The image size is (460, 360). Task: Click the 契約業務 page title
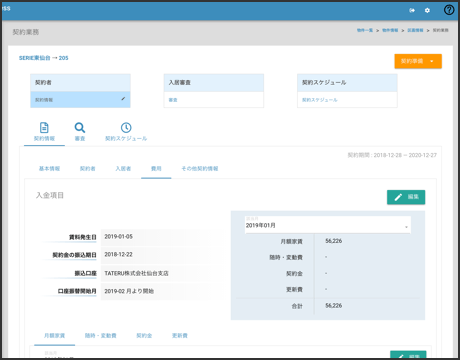click(x=26, y=32)
